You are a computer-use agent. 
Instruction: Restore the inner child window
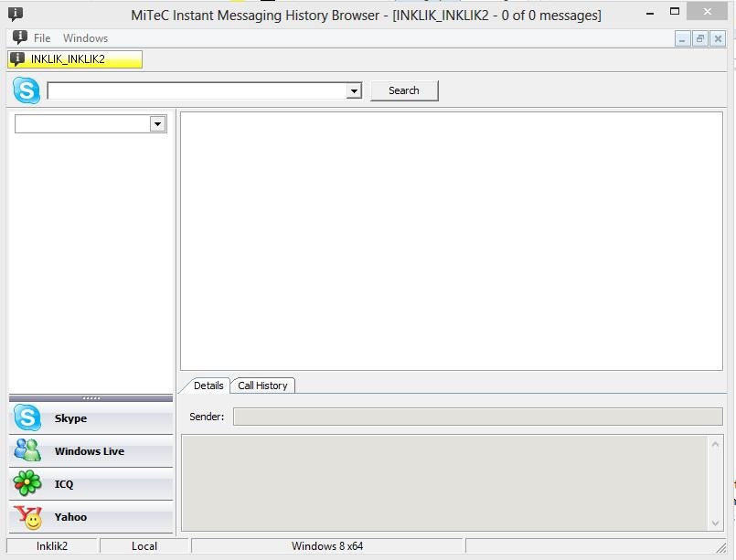click(x=699, y=39)
